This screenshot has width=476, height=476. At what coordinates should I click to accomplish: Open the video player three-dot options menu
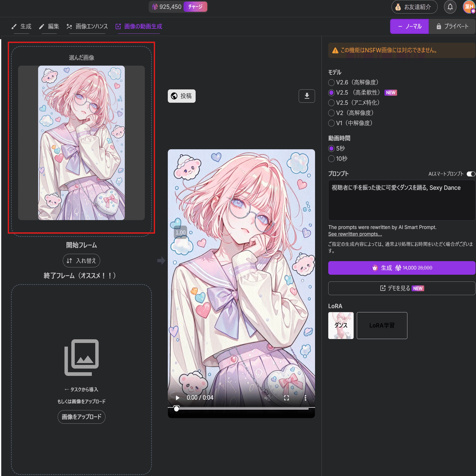click(x=306, y=398)
